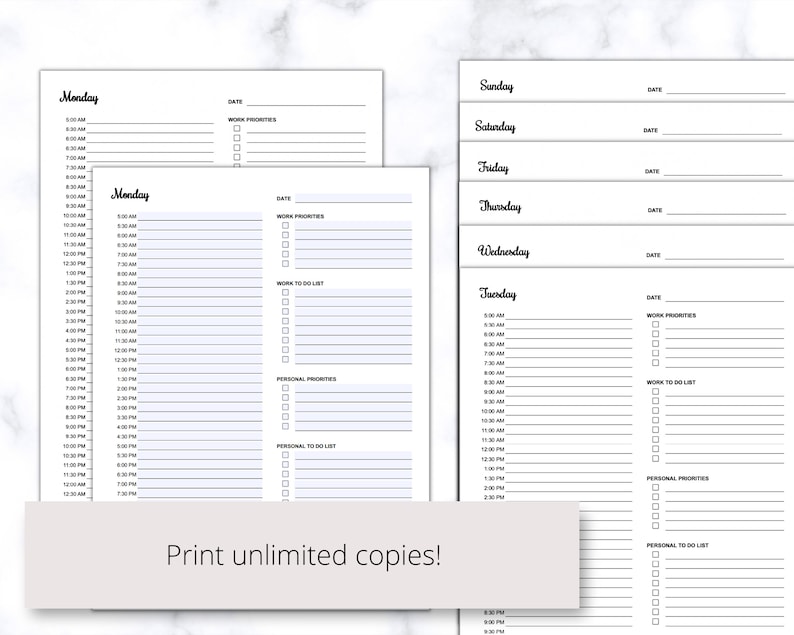Screen dimensions: 794x635
Task: Click 'WORK TO DO LIST' heading on Tuesday page
Action: tap(671, 382)
